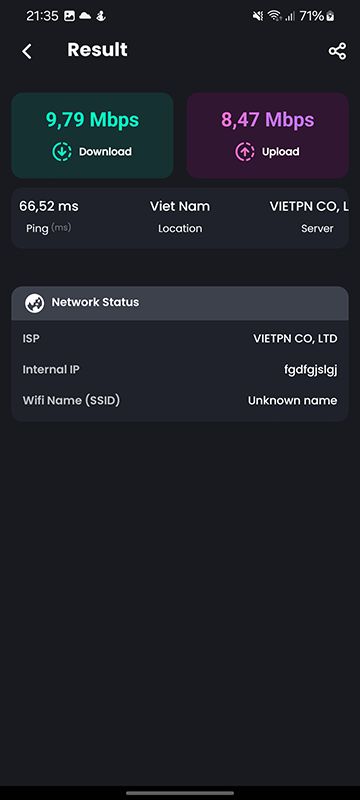The width and height of the screenshot is (360, 800).
Task: Tap the cloud notification icon
Action: point(85,16)
